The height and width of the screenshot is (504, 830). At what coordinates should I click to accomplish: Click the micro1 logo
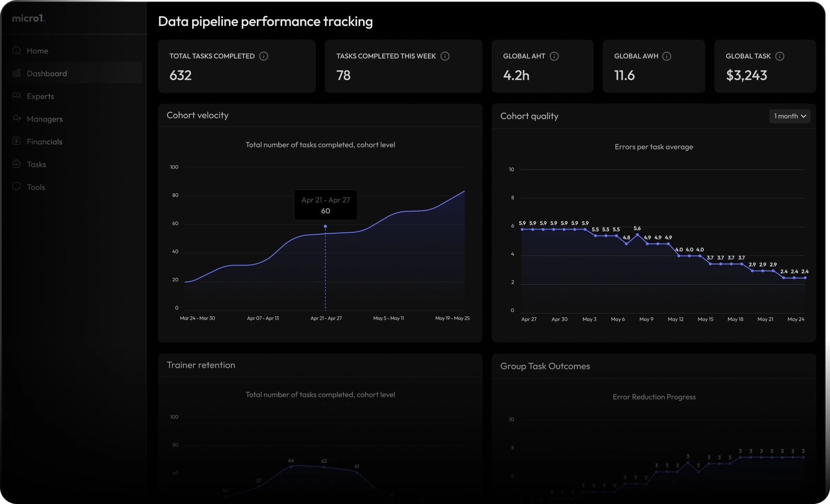tap(28, 18)
